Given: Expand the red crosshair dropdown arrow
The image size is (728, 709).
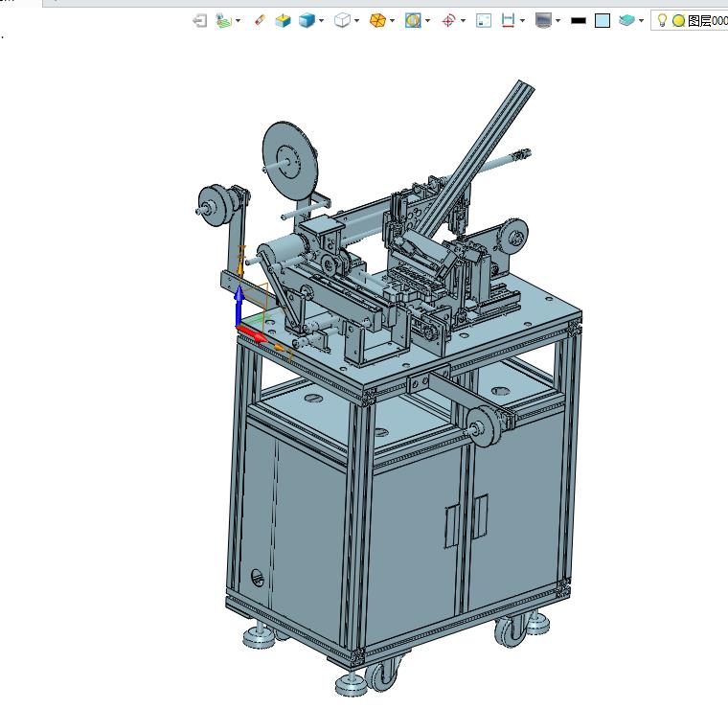Looking at the screenshot, I should pos(463,21).
